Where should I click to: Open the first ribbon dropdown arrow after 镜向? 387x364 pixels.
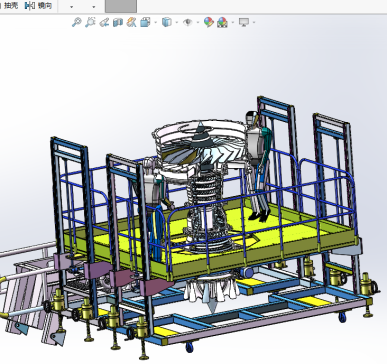(x=71, y=7)
